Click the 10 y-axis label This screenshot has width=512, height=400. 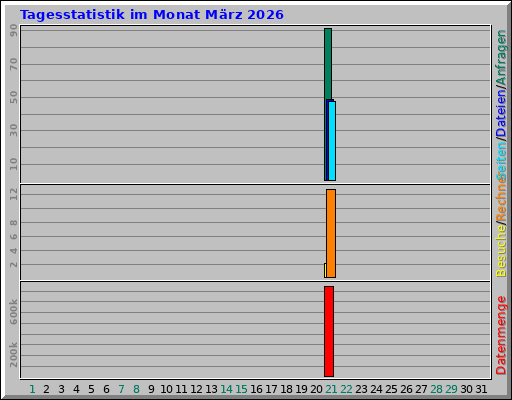13,164
